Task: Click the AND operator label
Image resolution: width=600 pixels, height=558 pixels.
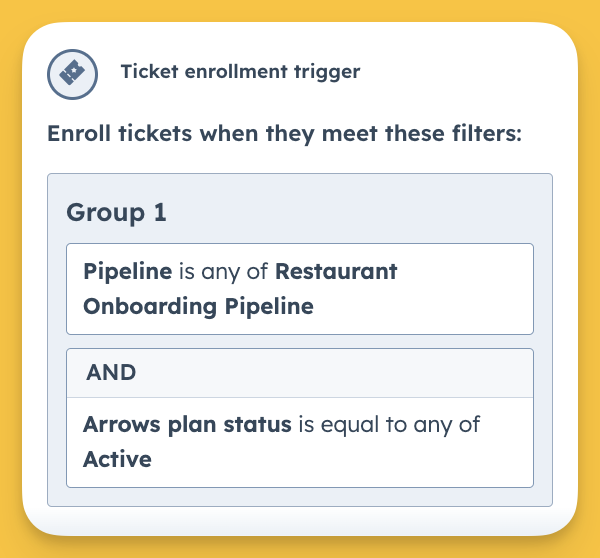Action: [x=111, y=372]
